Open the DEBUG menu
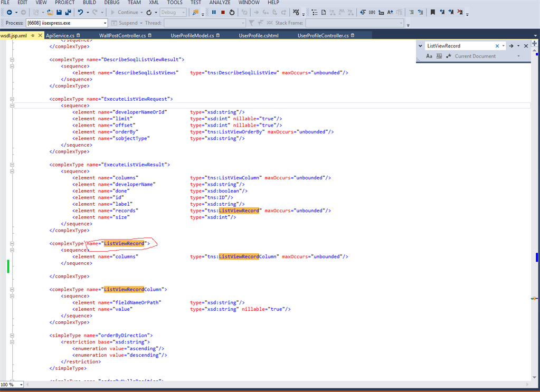 111,3
